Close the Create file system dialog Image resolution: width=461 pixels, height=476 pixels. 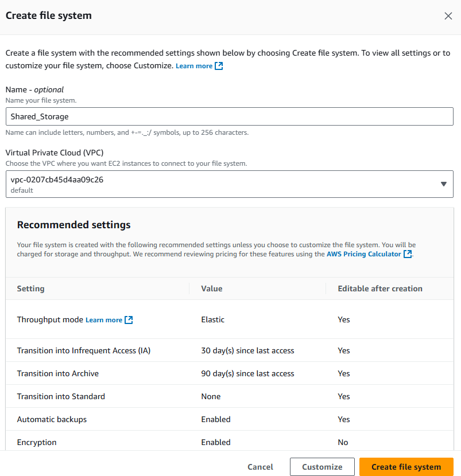448,16
